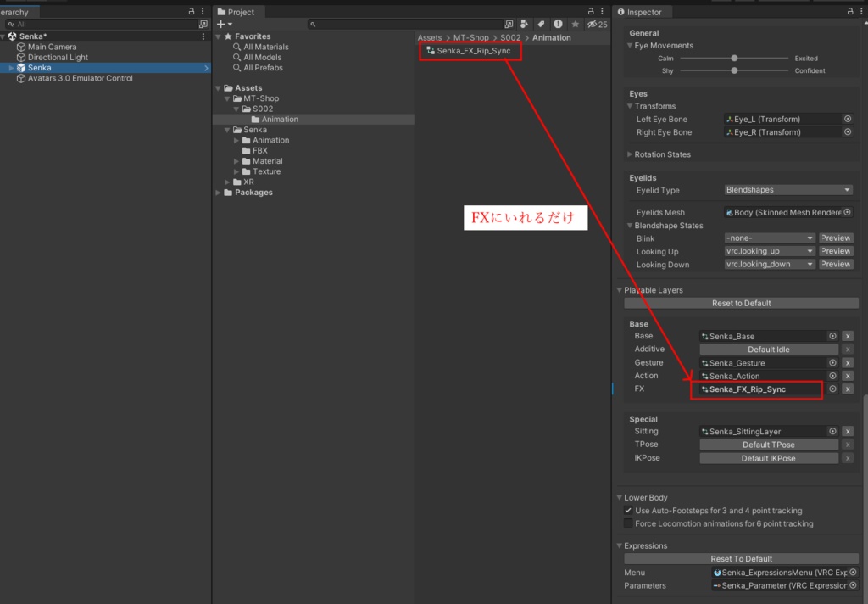
Task: Collapse the Lower Body section
Action: [x=620, y=498]
